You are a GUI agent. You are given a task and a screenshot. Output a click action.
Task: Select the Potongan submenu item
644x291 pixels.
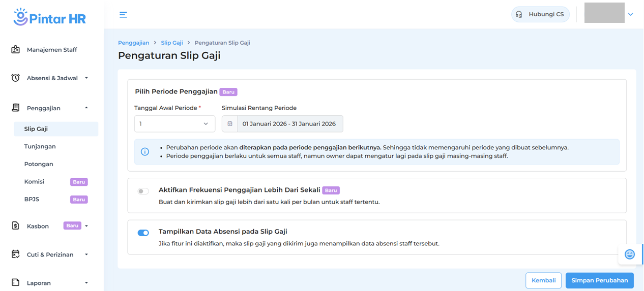point(39,164)
